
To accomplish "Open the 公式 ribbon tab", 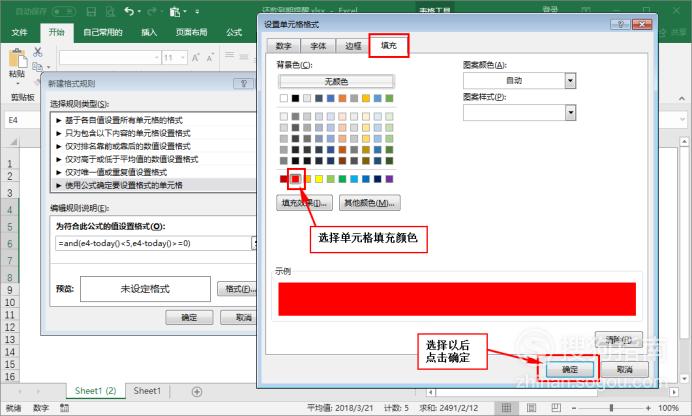I will click(x=234, y=32).
